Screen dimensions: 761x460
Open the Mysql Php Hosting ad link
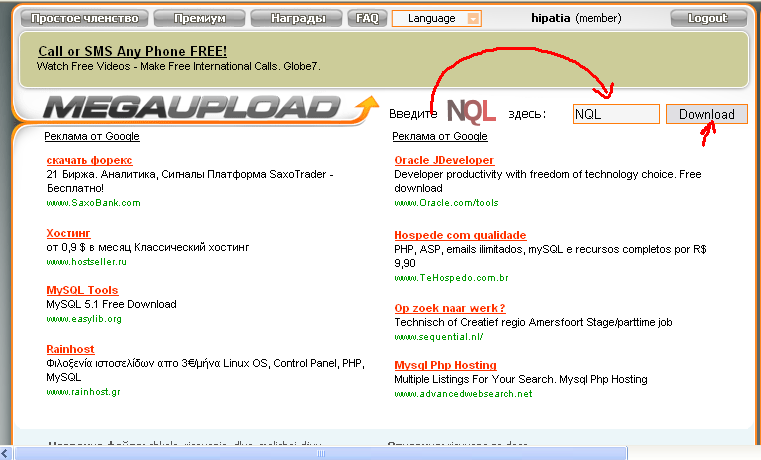coord(446,365)
